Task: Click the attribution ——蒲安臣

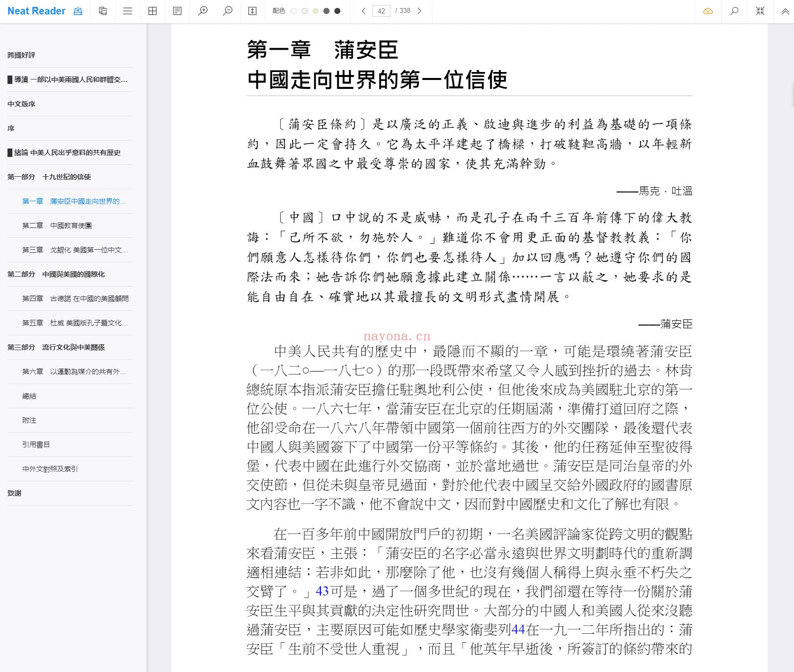Action: click(665, 324)
